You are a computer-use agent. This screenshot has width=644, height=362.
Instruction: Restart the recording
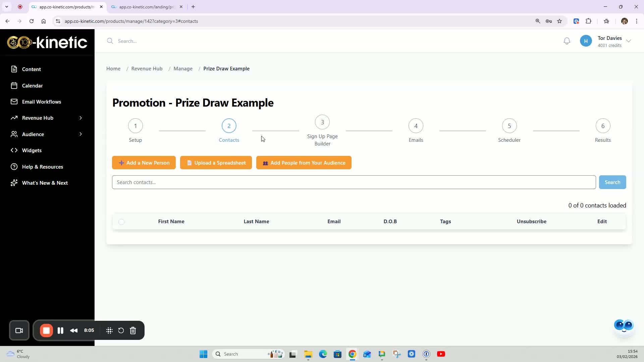(x=121, y=331)
